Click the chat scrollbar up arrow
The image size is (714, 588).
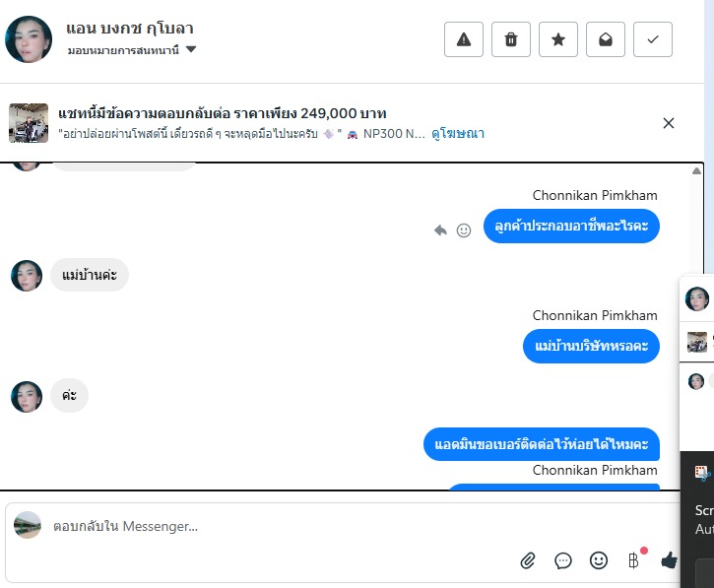pos(696,171)
